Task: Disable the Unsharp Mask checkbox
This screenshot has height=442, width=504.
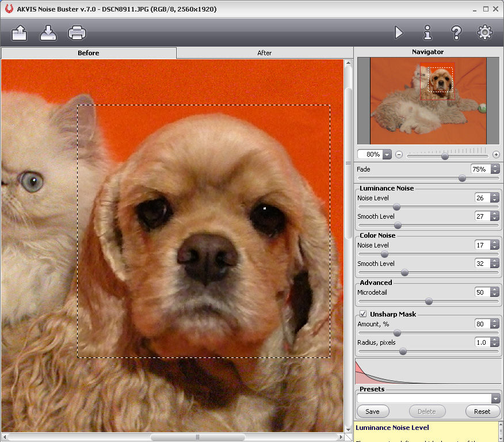Action: (363, 314)
